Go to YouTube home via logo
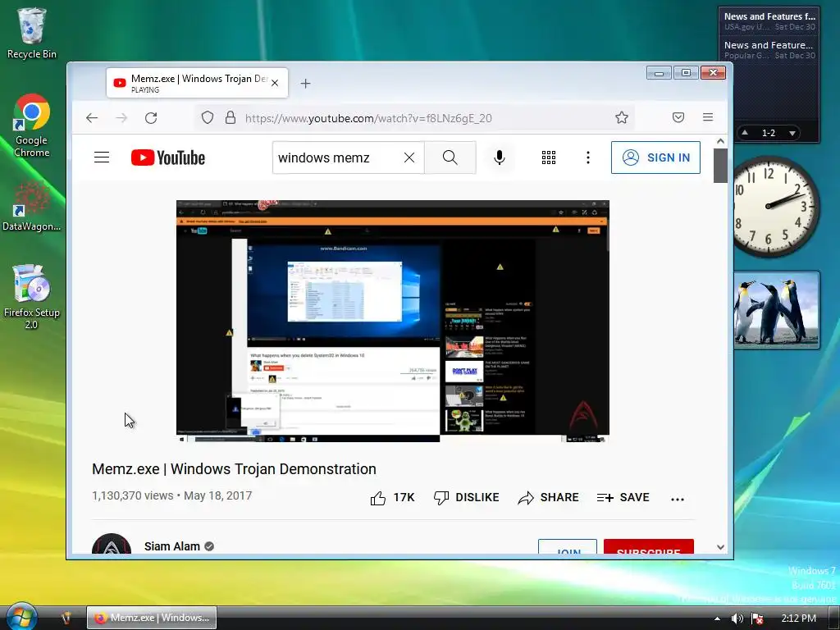This screenshot has width=840, height=630. coord(168,157)
